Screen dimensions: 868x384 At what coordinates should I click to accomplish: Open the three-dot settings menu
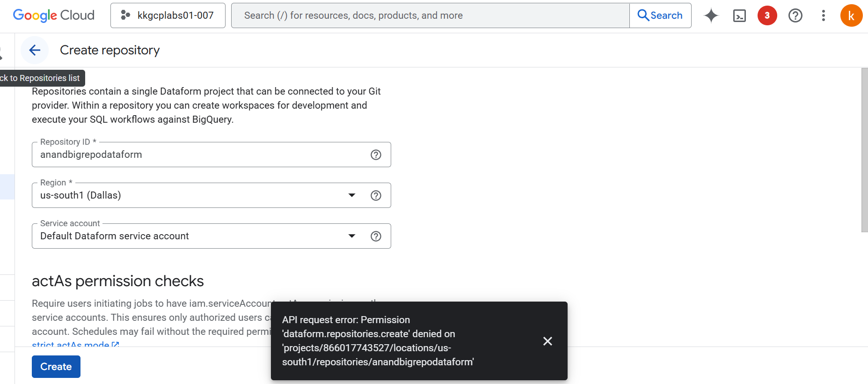823,15
